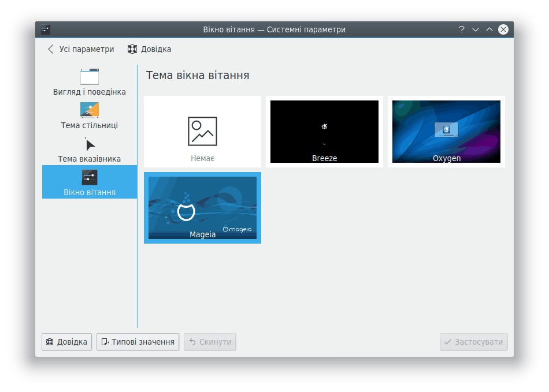Open the window menu via title bar app icon
The width and height of the screenshot is (549, 392).
point(46,29)
